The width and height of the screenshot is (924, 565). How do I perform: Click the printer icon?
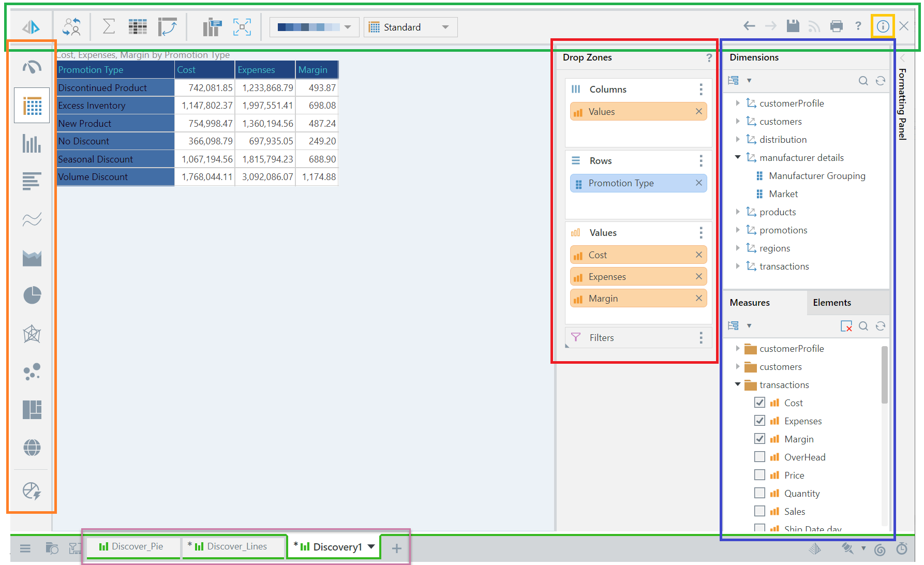coord(836,26)
